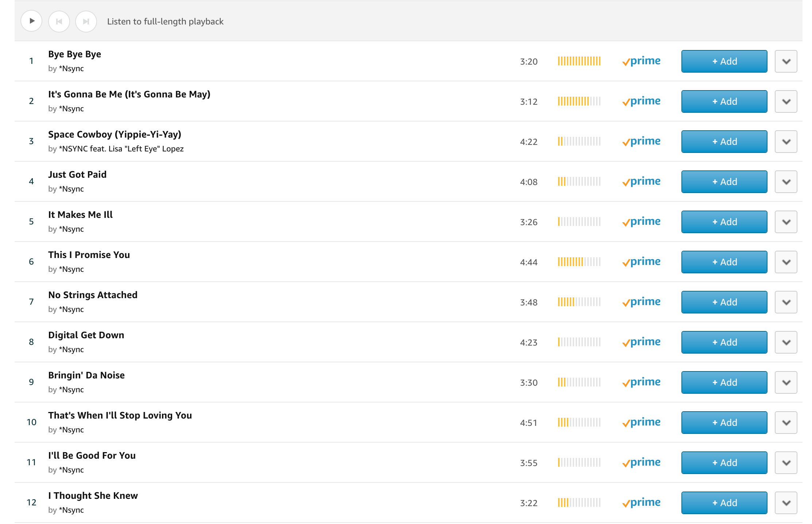Click prime badge on Bye Bye Bye row
Screen dimensions: 812x524
click(x=641, y=61)
